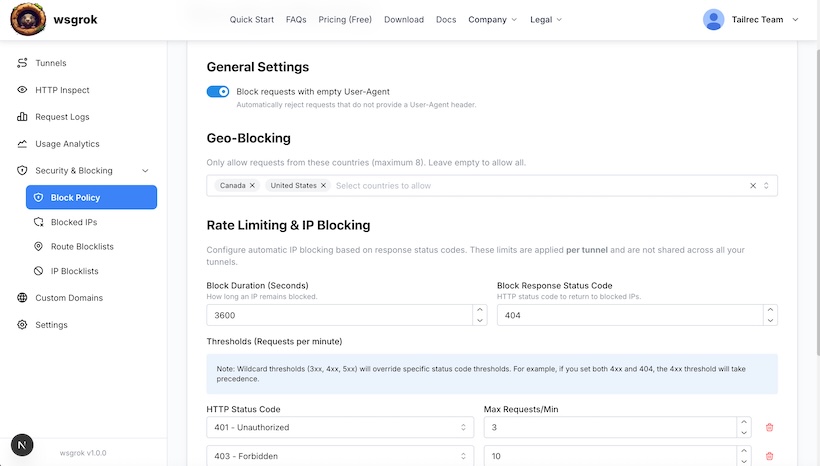Open Route Blocklists menu item
820x466 pixels.
(x=82, y=247)
